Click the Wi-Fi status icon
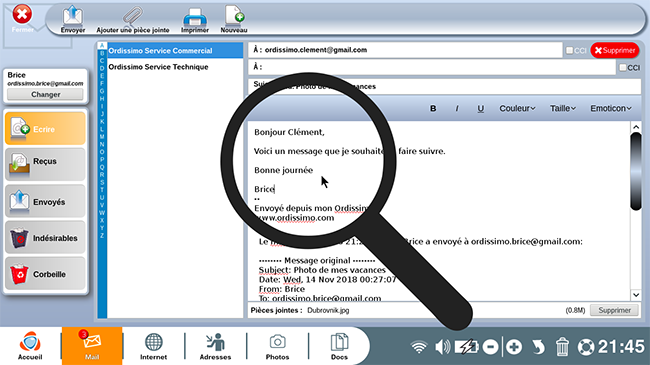The height and width of the screenshot is (365, 650). 419,347
